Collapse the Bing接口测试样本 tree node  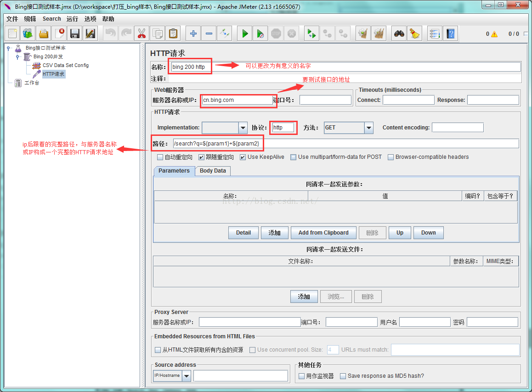click(8, 48)
